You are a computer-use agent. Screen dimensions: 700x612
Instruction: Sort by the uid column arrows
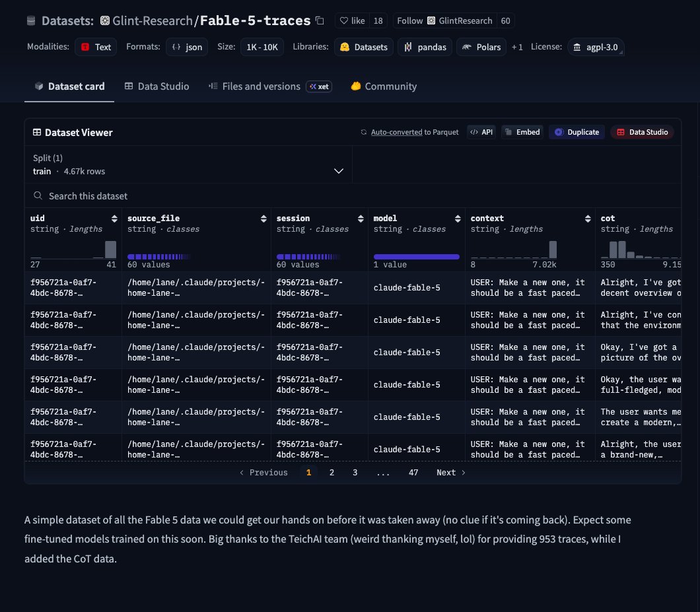click(114, 219)
